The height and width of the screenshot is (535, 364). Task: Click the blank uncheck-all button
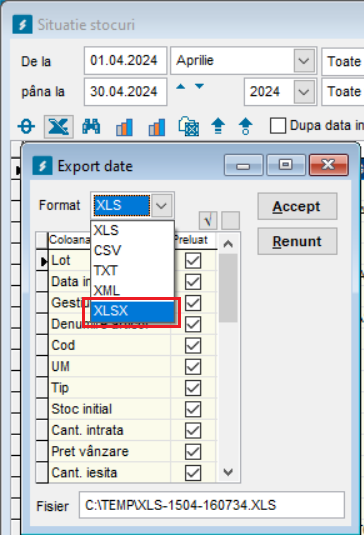pos(231,220)
